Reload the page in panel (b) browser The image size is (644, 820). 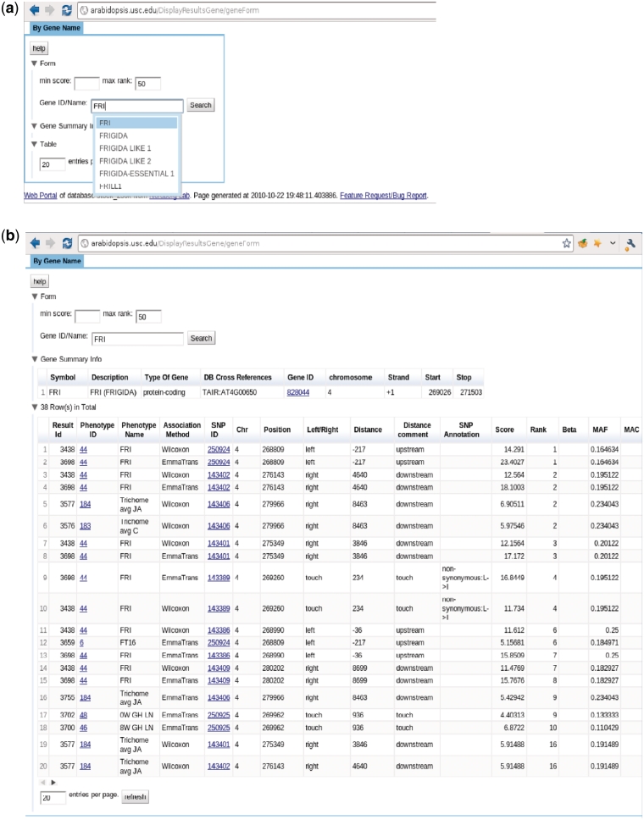point(67,242)
